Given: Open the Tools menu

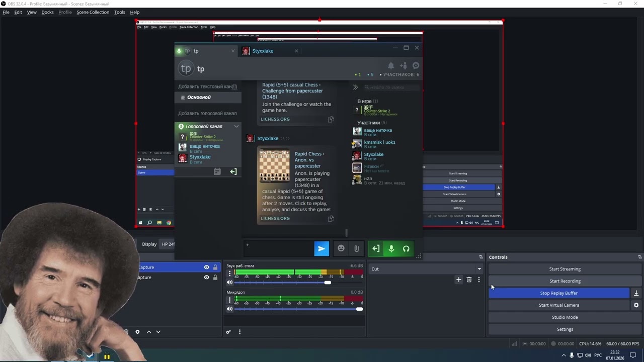Looking at the screenshot, I should point(120,12).
